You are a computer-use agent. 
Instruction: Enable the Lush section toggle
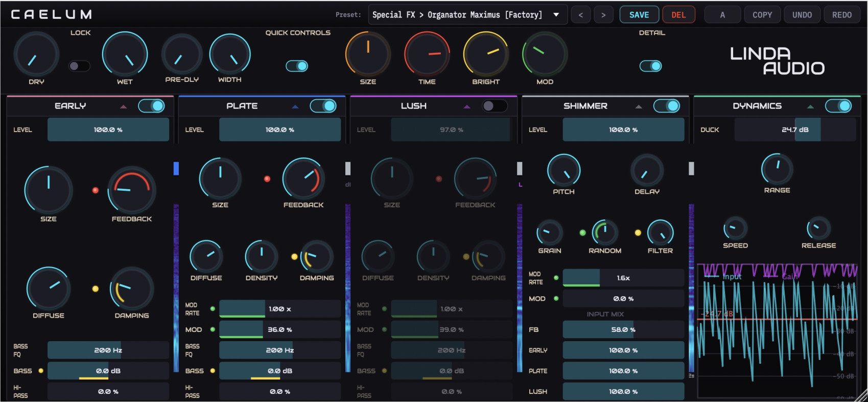tap(494, 106)
